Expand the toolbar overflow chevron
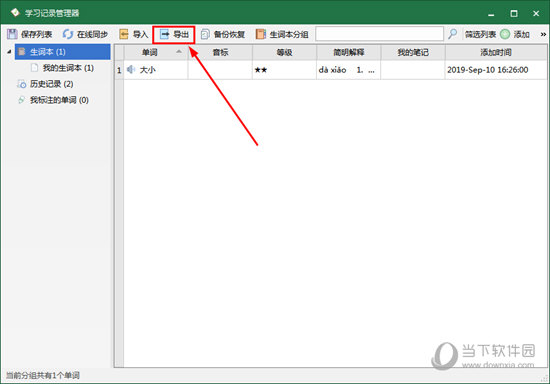The height and width of the screenshot is (384, 550). pyautogui.click(x=543, y=34)
